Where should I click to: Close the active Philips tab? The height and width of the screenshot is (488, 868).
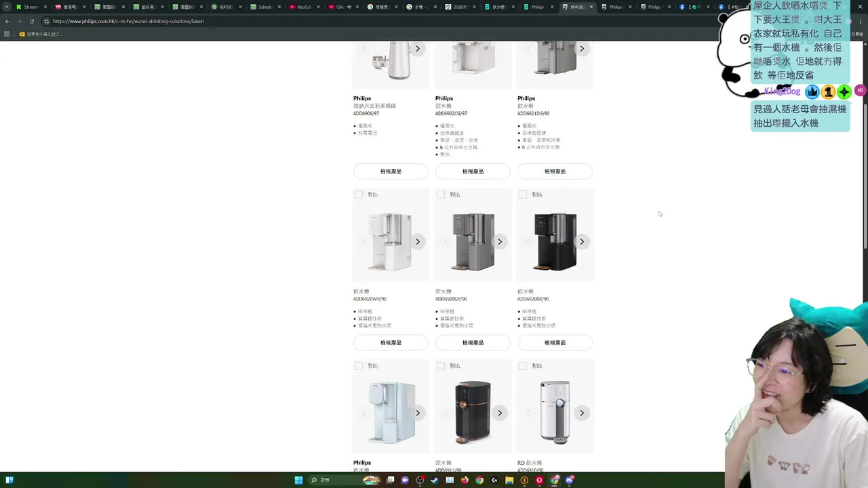click(591, 7)
